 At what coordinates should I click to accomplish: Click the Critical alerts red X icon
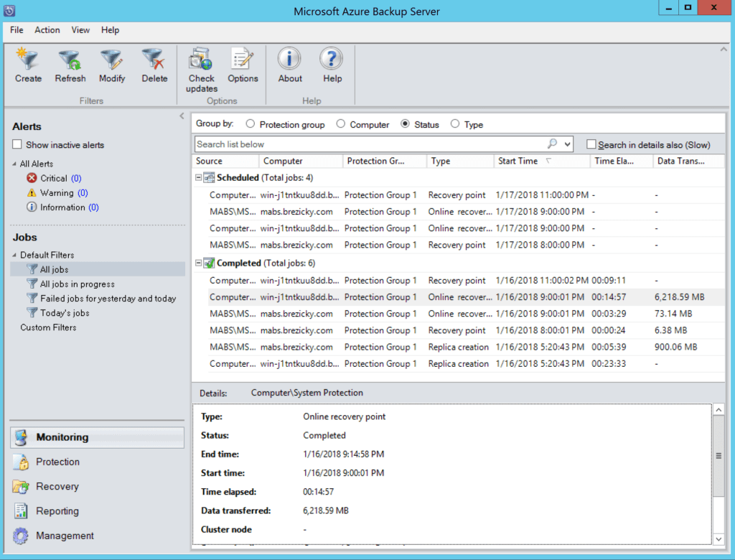pyautogui.click(x=32, y=178)
